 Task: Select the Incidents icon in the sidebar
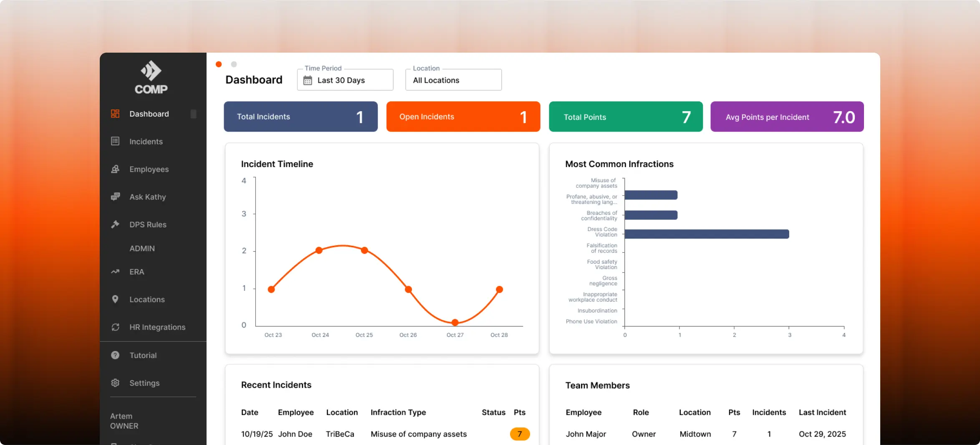(115, 141)
